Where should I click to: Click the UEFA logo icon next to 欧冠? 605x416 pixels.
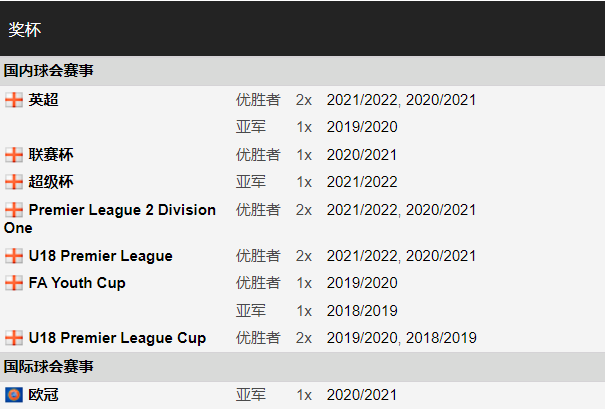click(x=14, y=395)
